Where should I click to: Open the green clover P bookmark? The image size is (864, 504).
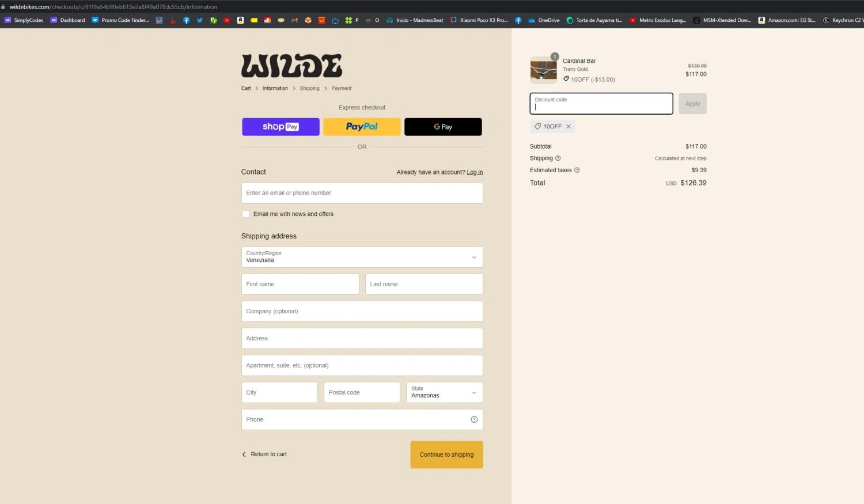click(352, 20)
